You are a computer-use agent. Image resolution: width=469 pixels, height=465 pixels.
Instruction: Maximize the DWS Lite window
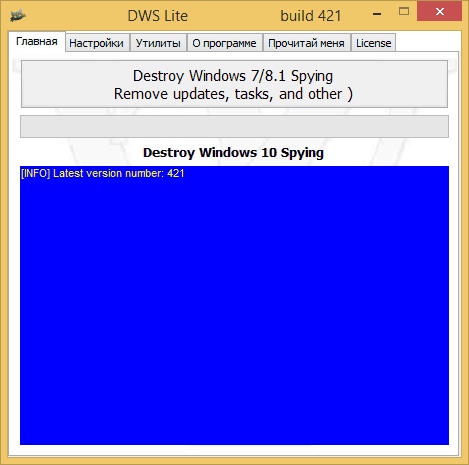[x=404, y=12]
